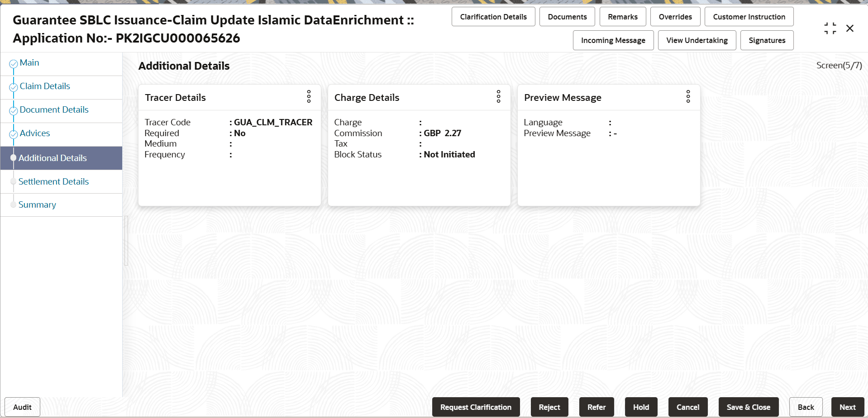Click the Preview Message card title

tap(563, 98)
